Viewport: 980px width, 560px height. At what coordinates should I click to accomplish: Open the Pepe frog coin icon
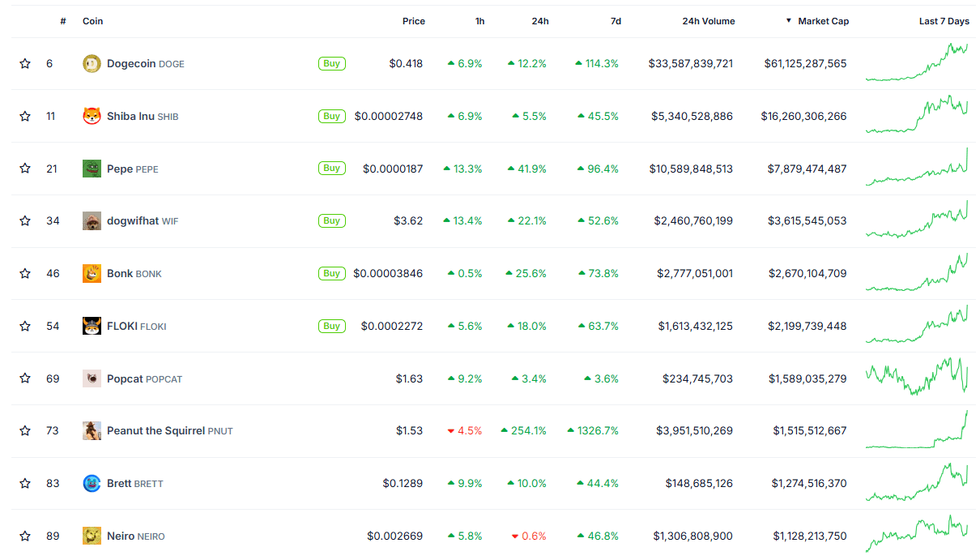tap(92, 169)
